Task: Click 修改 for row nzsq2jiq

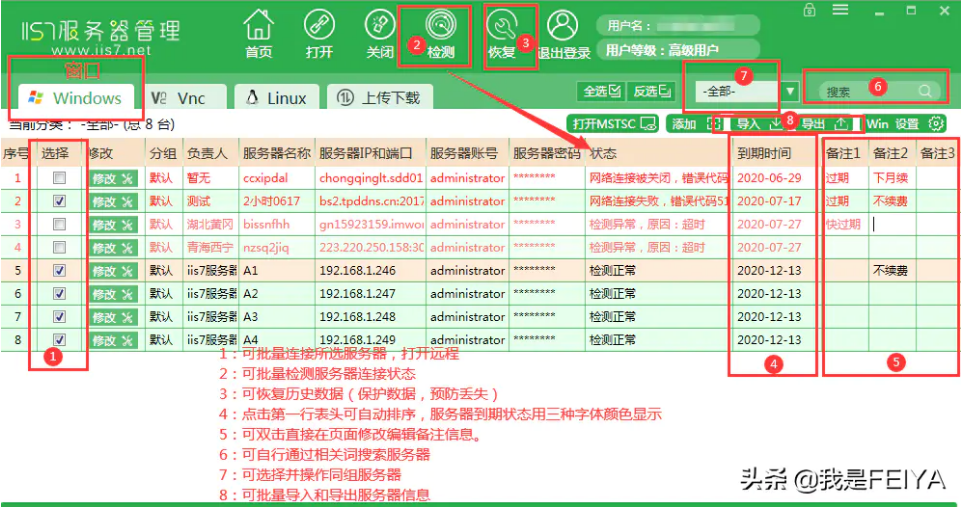Action: (112, 248)
